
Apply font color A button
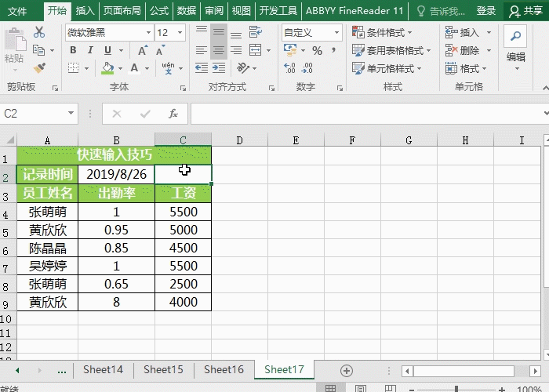tap(134, 68)
